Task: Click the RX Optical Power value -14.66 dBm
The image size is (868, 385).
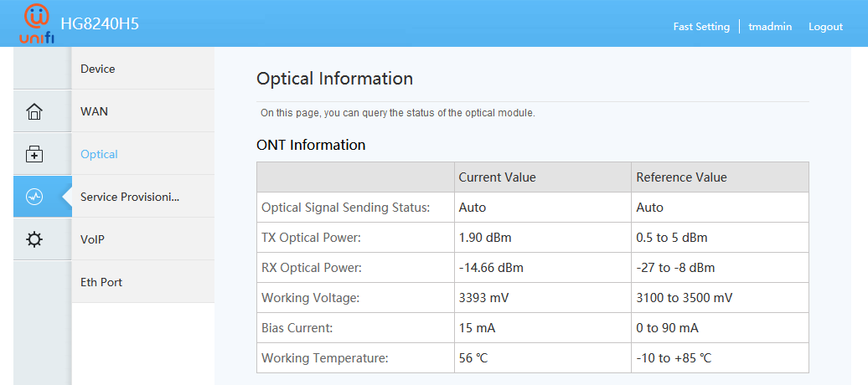Action: tap(491, 268)
